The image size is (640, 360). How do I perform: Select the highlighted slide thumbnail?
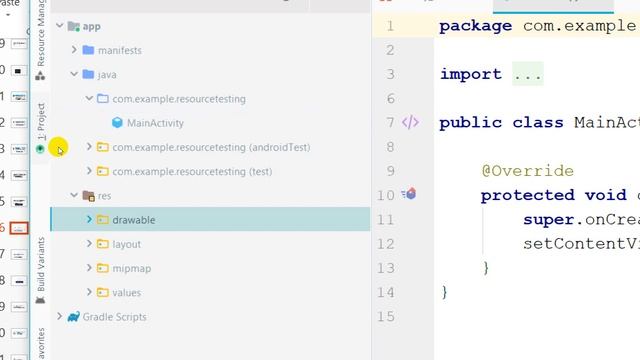(x=19, y=228)
